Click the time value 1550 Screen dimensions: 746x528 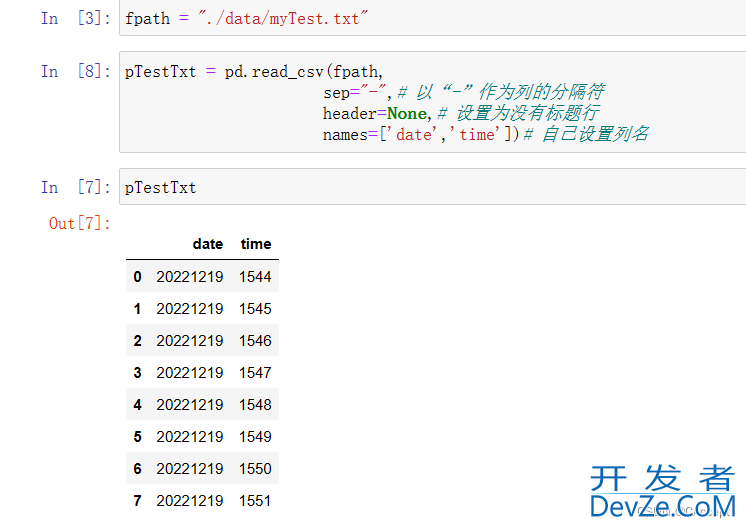coord(255,469)
